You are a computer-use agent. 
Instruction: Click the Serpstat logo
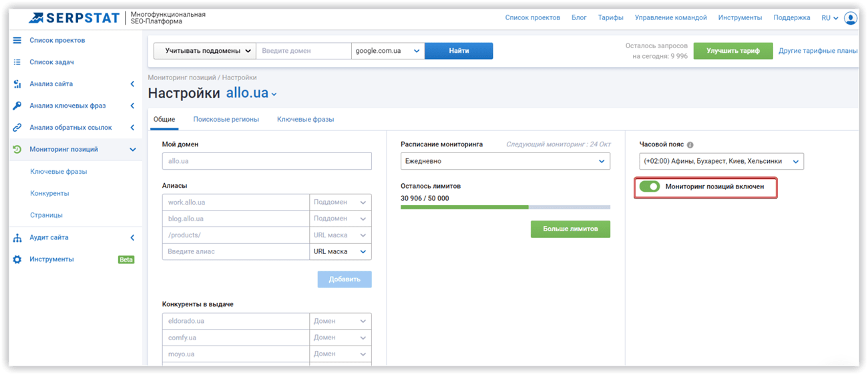75,17
